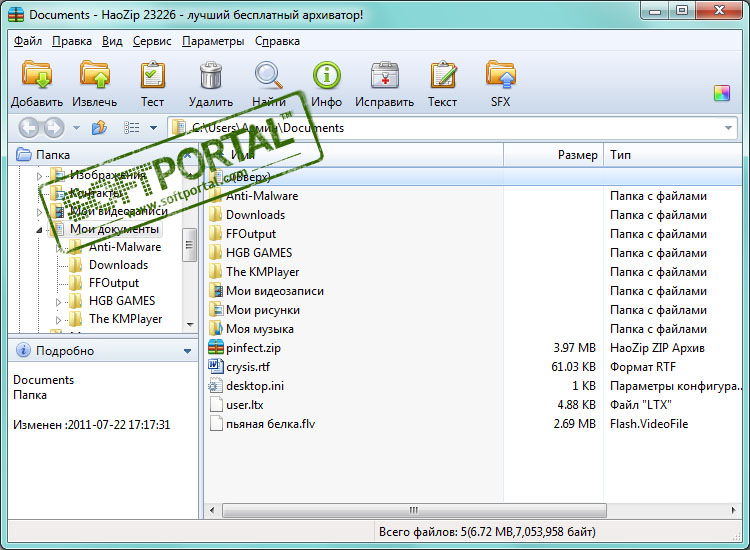Collapse the Подробно details panel
The width and height of the screenshot is (750, 550).
(188, 351)
